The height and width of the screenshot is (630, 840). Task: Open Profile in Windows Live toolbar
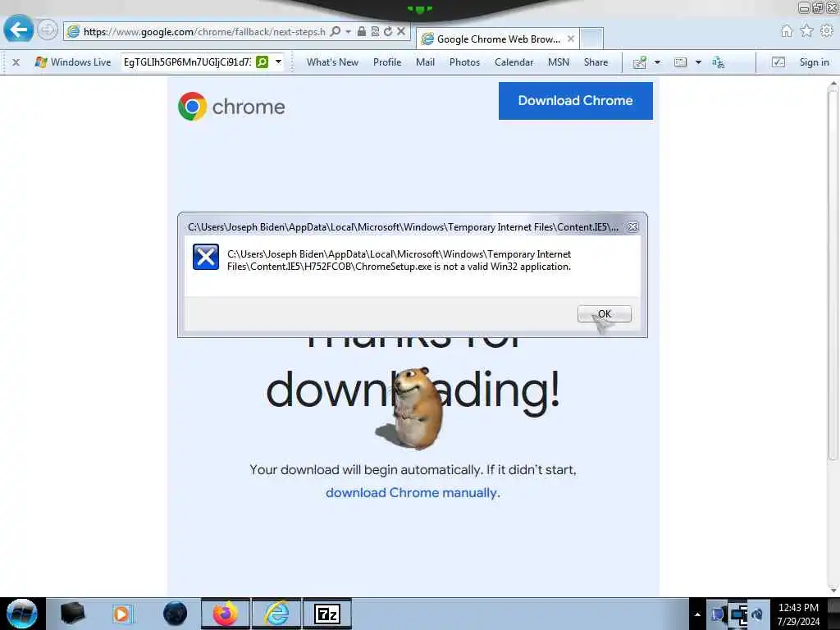pyautogui.click(x=387, y=62)
